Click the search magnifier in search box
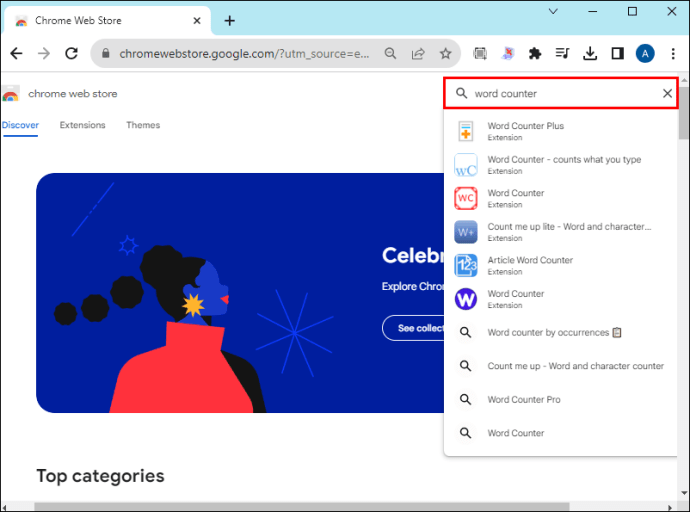Viewport: 690px width, 512px height. [461, 93]
